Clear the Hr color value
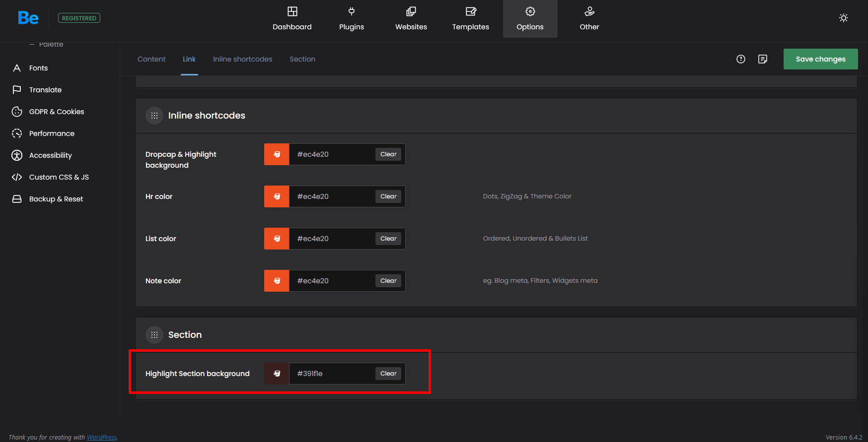The image size is (868, 442). tap(388, 196)
